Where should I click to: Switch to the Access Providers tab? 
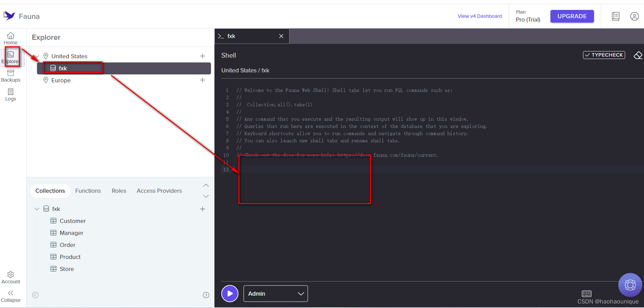point(159,191)
